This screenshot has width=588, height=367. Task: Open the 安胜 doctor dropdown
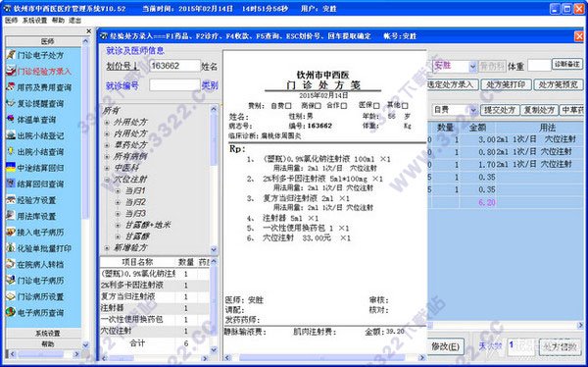[x=472, y=66]
